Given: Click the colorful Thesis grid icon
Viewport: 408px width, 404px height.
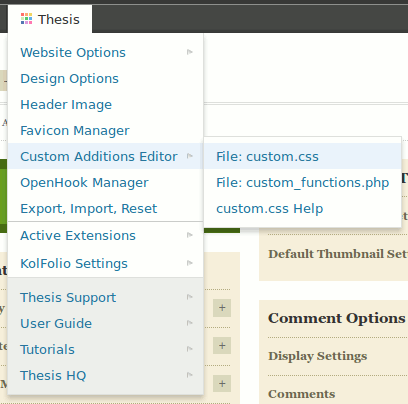Looking at the screenshot, I should (x=26, y=19).
